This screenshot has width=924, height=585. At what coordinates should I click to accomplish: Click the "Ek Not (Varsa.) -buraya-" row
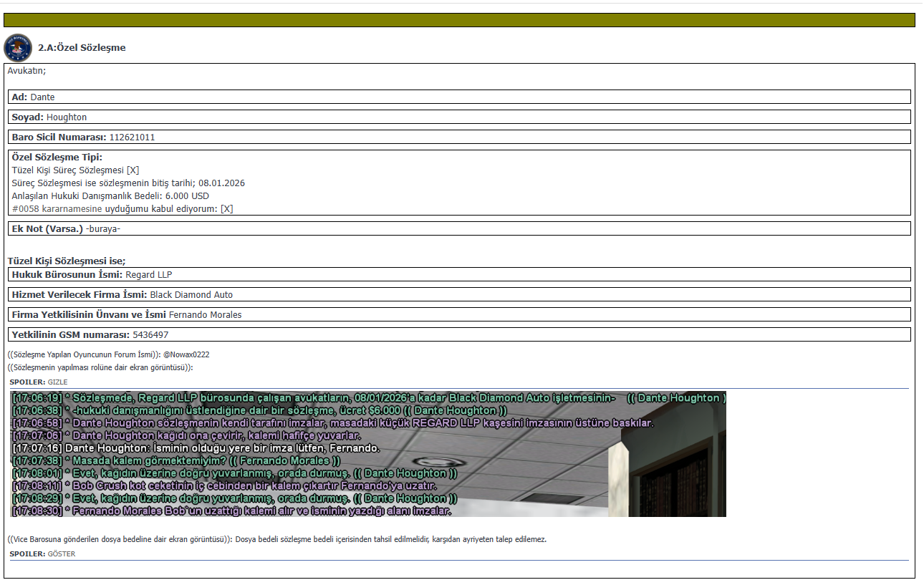point(459,228)
